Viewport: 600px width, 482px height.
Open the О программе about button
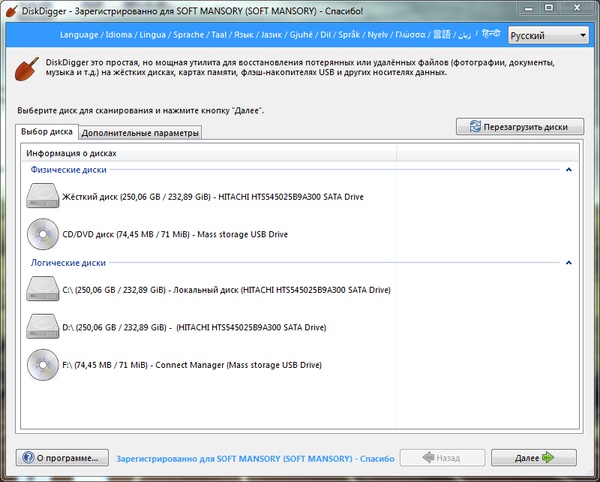(x=60, y=457)
